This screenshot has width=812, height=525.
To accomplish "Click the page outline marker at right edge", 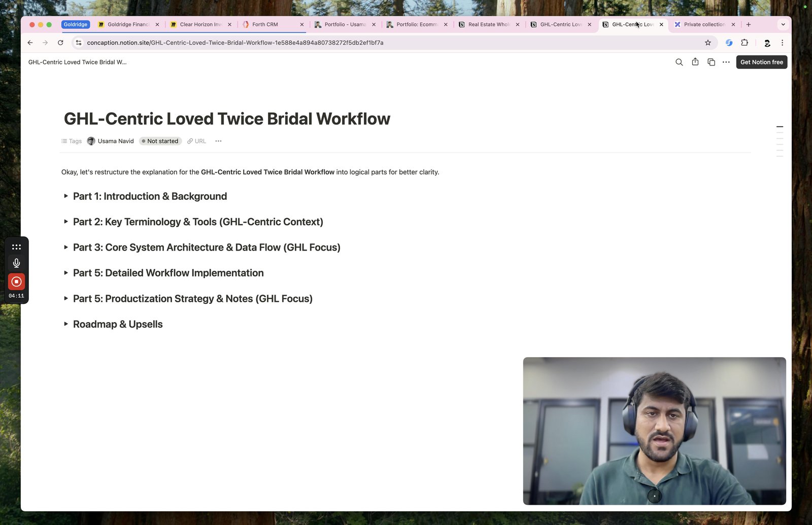I will pyautogui.click(x=780, y=127).
